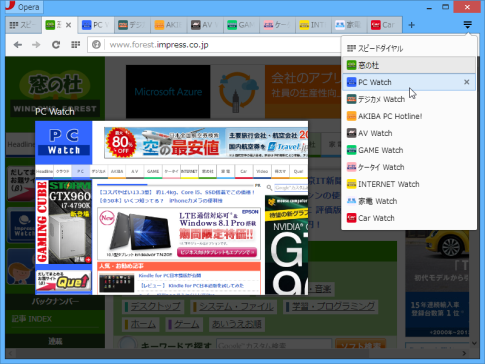
Task: Reload the current page
Action: coord(56,45)
